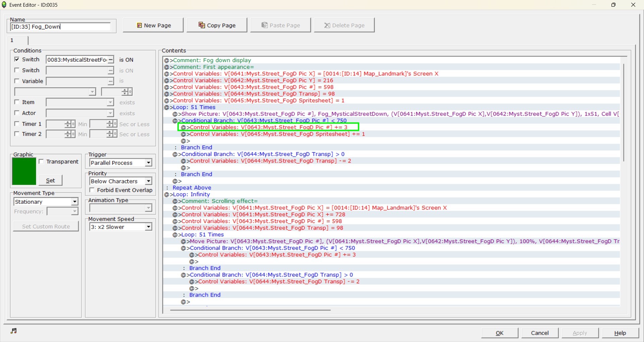Click the Delete Page button
This screenshot has height=342, width=644.
[344, 25]
